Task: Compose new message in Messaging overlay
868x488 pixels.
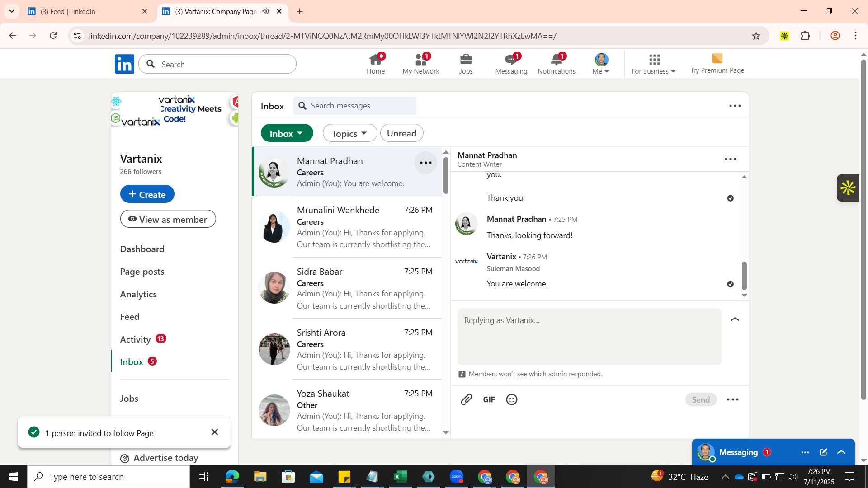Action: pyautogui.click(x=823, y=452)
